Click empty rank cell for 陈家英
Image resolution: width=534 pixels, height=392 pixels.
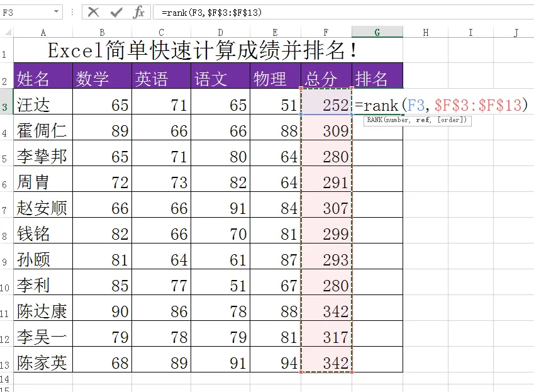click(x=377, y=359)
